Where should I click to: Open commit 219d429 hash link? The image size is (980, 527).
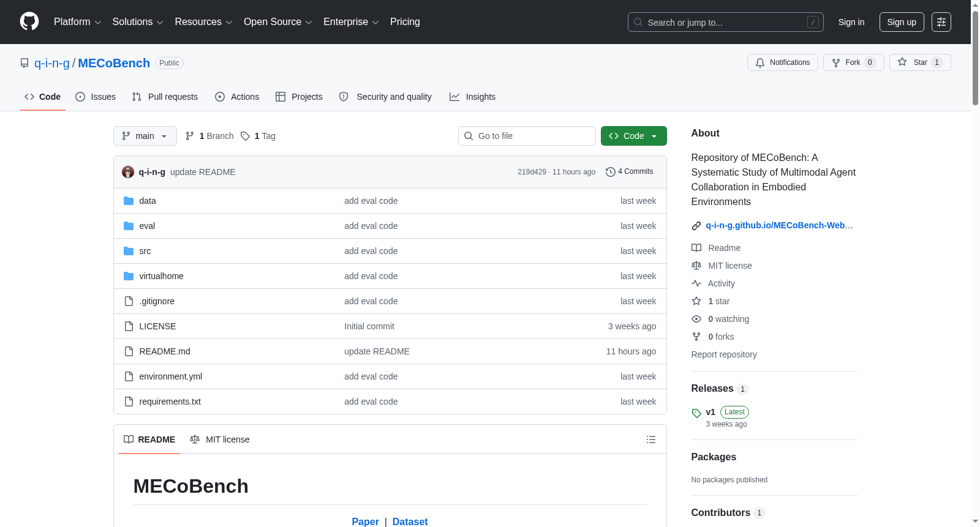pos(532,172)
